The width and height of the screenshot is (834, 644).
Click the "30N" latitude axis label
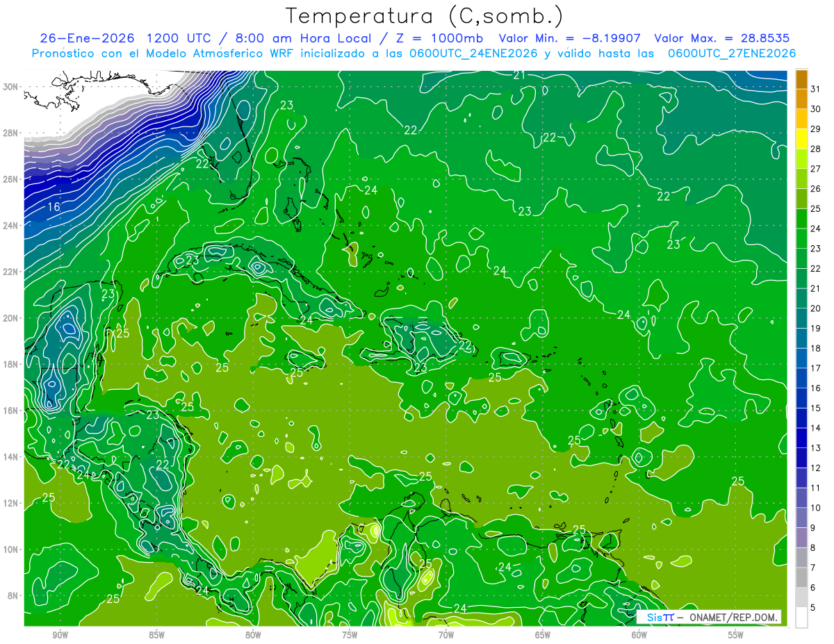12,87
